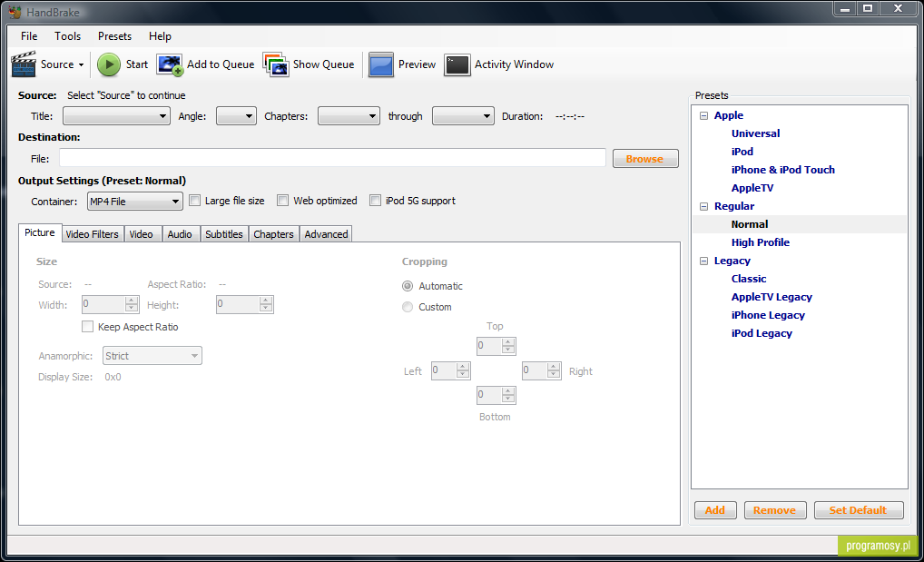The height and width of the screenshot is (562, 924).
Task: Select the iPhone & iPod Touch preset
Action: tap(783, 170)
